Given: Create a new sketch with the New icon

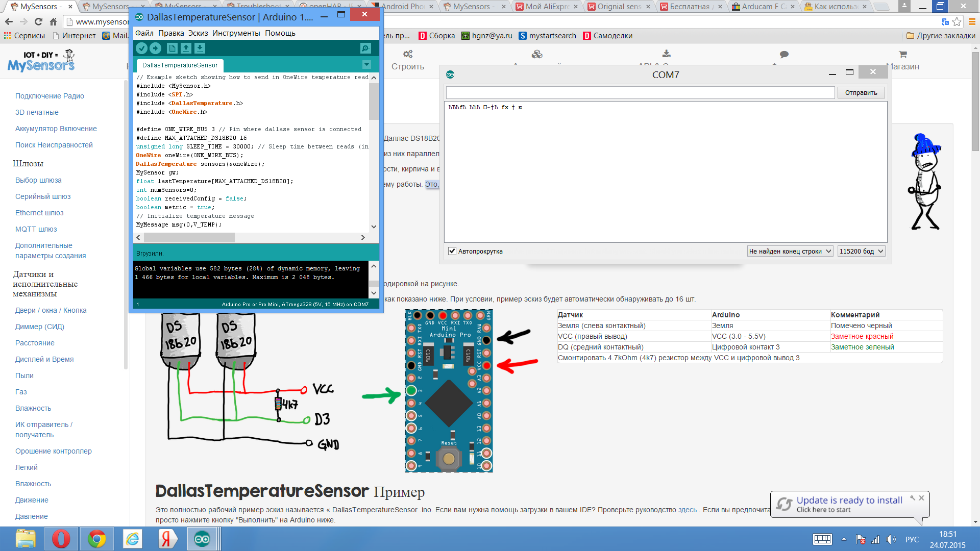Looking at the screenshot, I should (172, 48).
